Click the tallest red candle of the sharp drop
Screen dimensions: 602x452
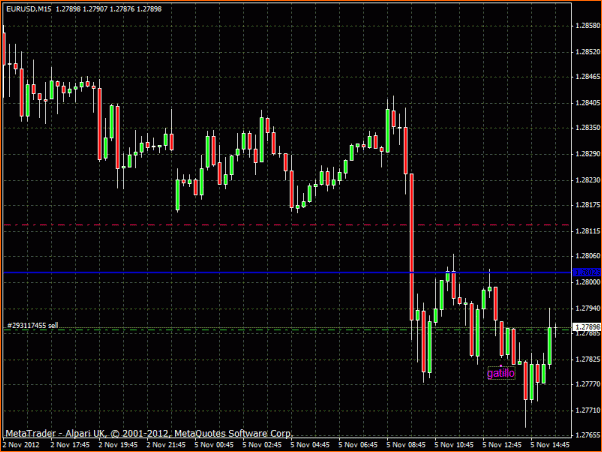[412, 247]
